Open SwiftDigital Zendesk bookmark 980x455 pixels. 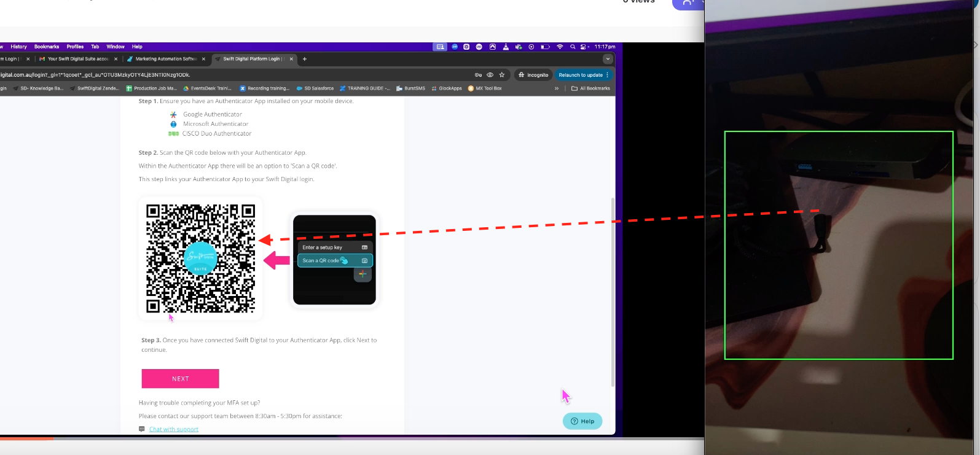click(x=95, y=88)
